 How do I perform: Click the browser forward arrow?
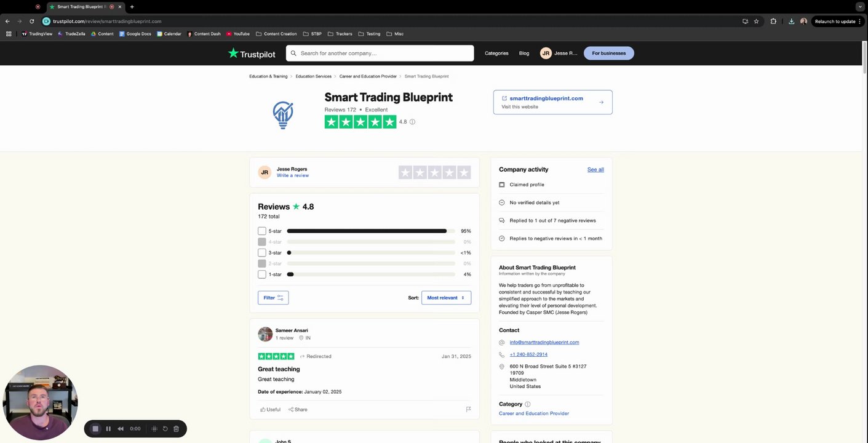pos(19,21)
